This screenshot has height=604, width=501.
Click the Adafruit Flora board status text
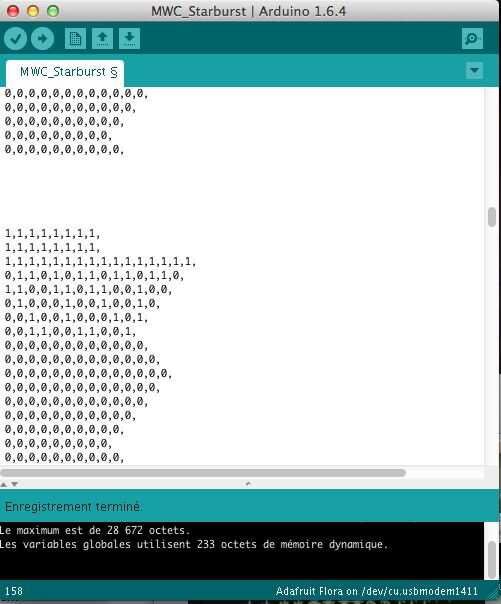(x=377, y=591)
